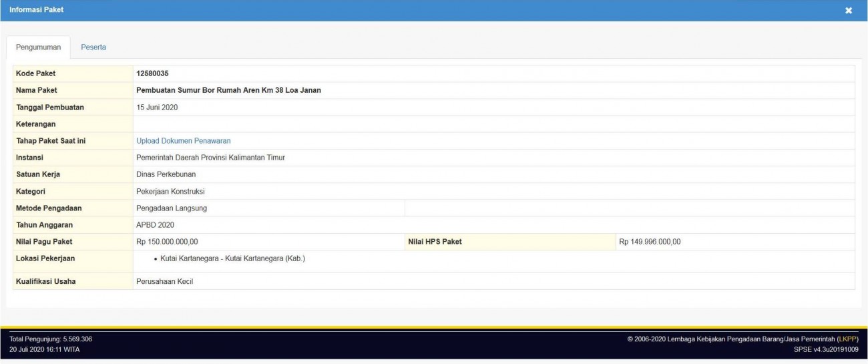Select the Pengadaan Langsung method value
The width and height of the screenshot is (868, 364).
click(172, 208)
